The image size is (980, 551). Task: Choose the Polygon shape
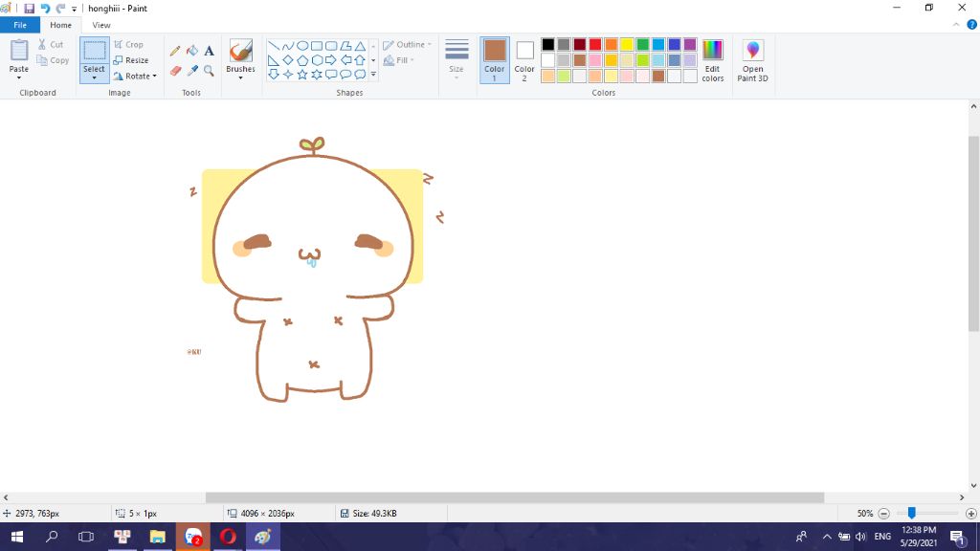(345, 46)
